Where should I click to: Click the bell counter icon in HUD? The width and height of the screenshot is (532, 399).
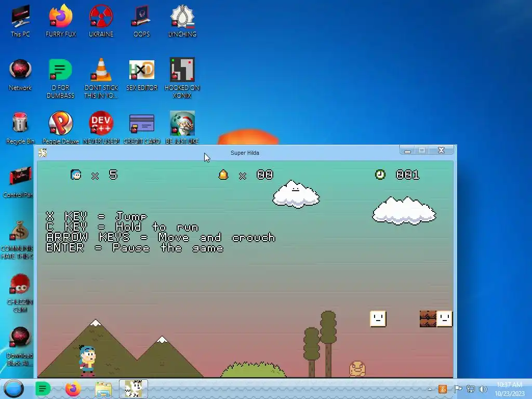[x=223, y=175]
